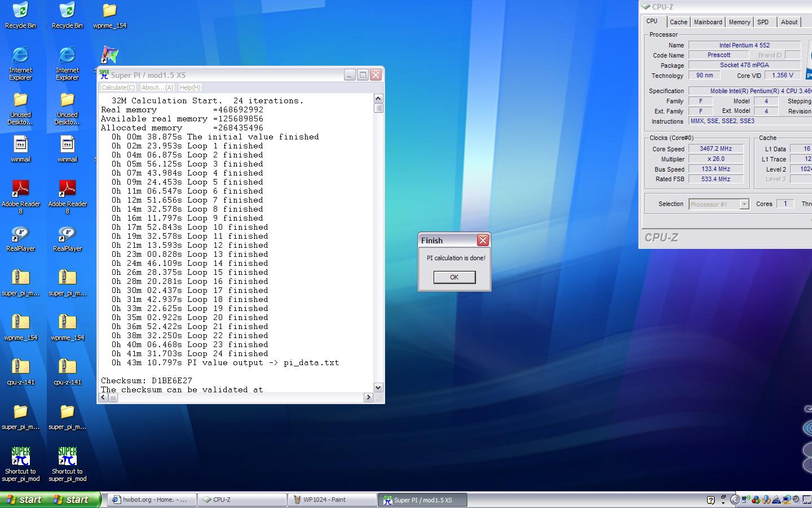Click Super PI vertical scrollbar up arrow
The height and width of the screenshot is (508, 812).
pyautogui.click(x=378, y=99)
